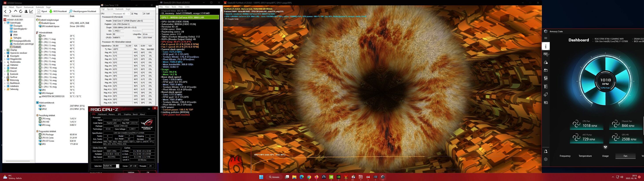Open Armoury Crate user center icon
The image size is (644, 181).
click(x=546, y=151)
